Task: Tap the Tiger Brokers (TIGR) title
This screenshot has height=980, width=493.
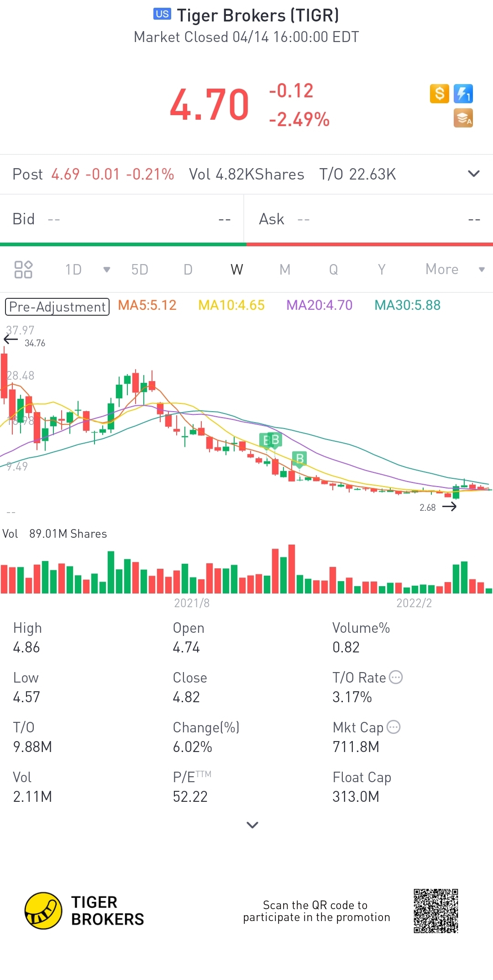Action: [258, 16]
